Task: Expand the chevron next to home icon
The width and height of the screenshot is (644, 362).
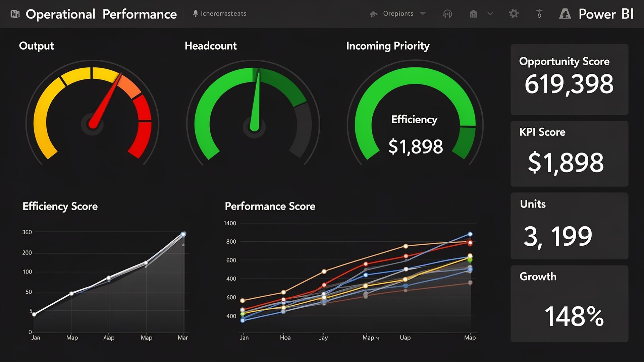Action: coord(490,14)
